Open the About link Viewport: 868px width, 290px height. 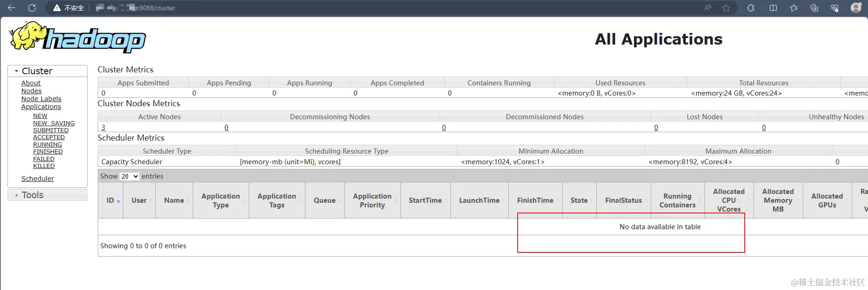[31, 83]
